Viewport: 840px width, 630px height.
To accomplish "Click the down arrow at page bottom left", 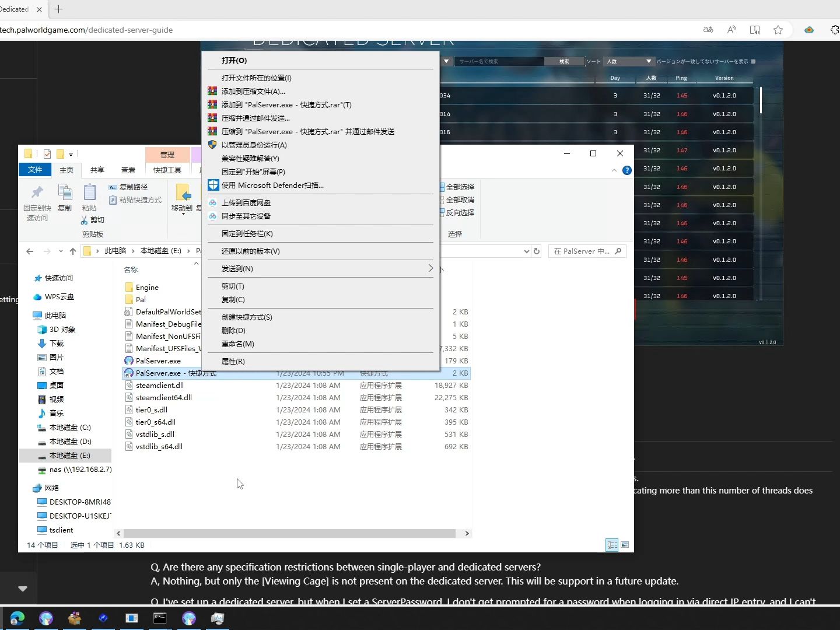I will [23, 589].
